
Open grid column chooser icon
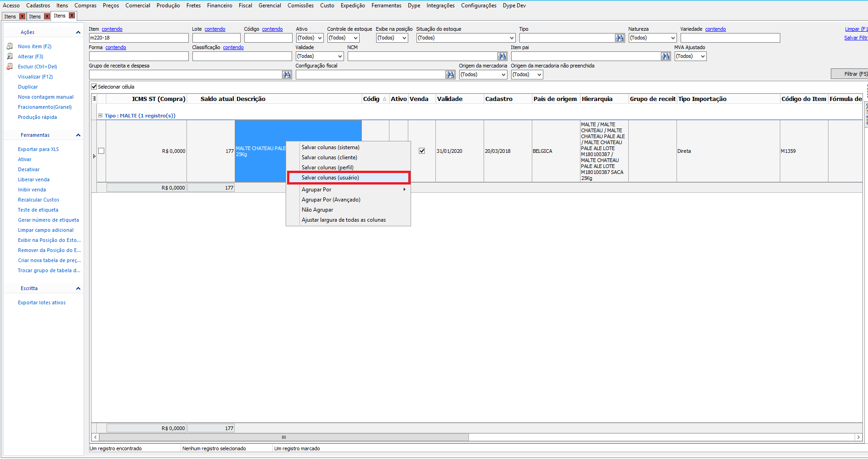coord(94,99)
